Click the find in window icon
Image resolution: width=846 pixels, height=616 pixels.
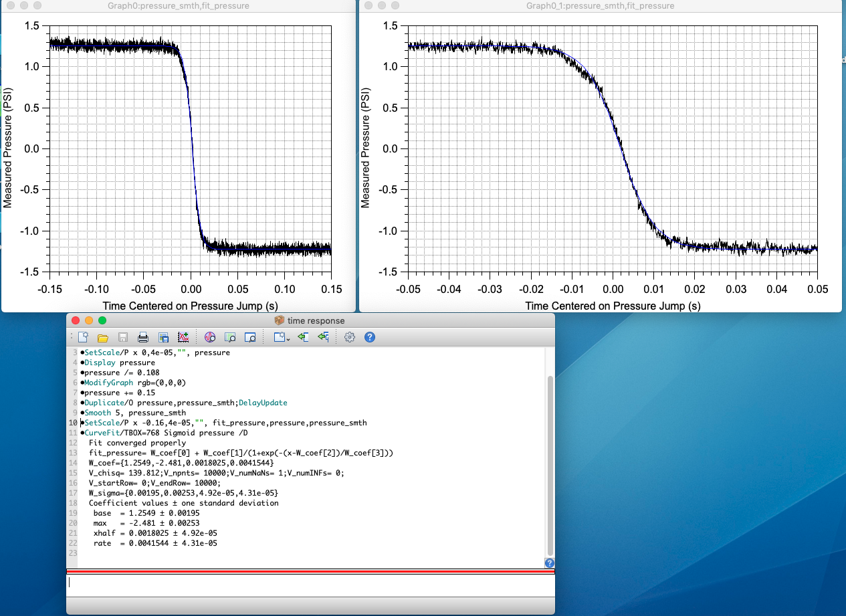[x=250, y=337]
